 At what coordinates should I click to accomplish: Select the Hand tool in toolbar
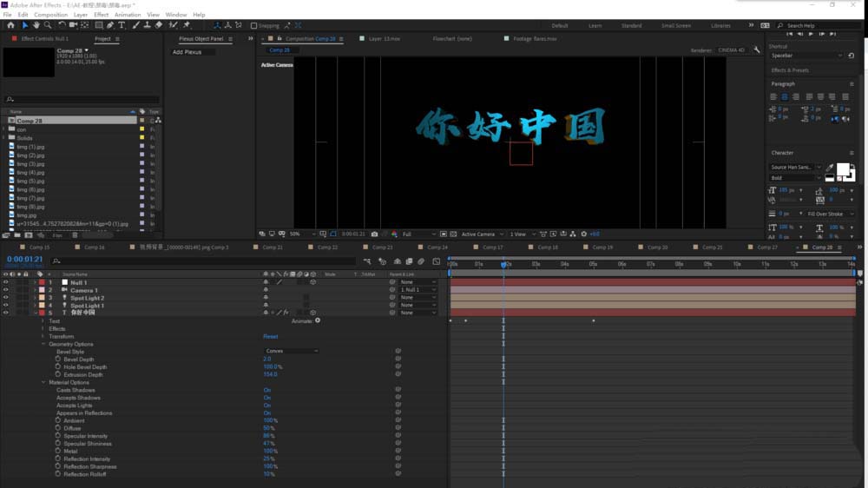click(36, 25)
